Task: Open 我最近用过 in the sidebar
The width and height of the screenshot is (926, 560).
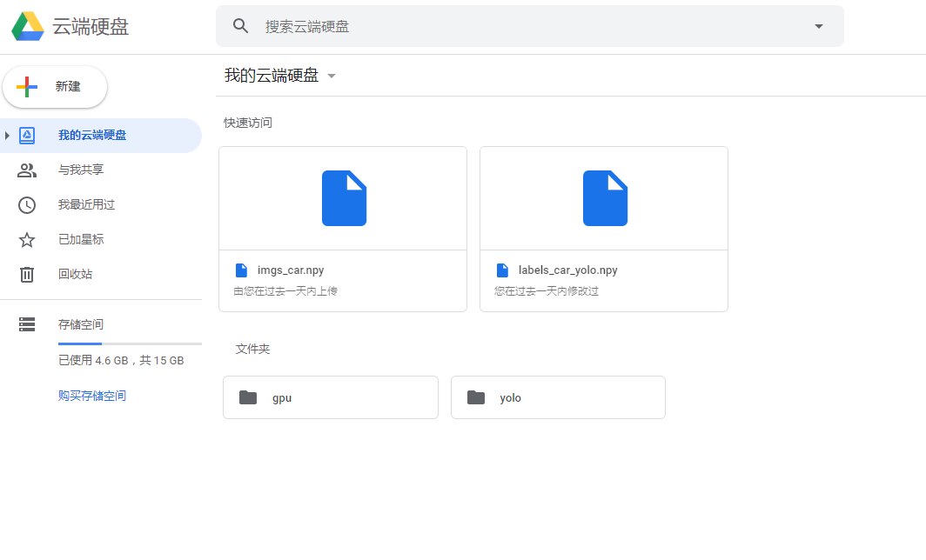Action: (x=101, y=204)
